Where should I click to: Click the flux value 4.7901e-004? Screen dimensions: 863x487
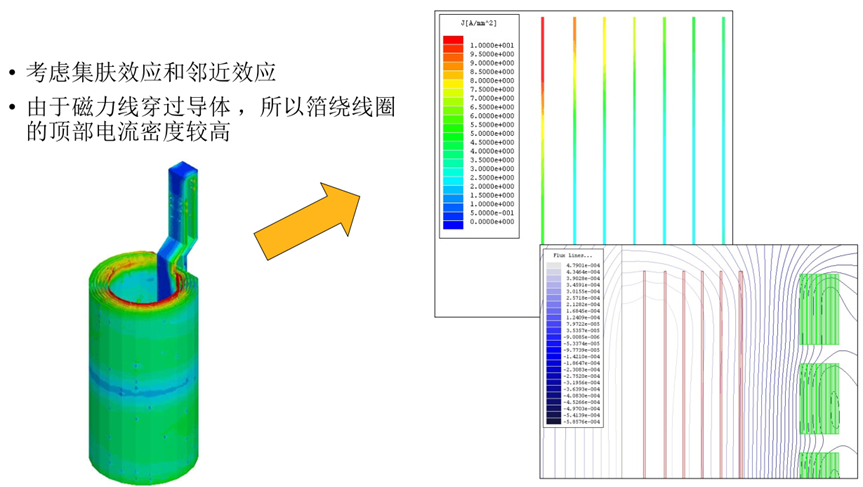[x=583, y=266]
